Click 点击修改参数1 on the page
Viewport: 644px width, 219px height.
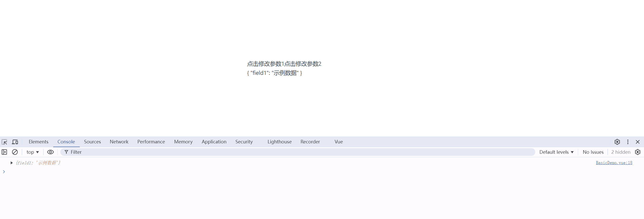pyautogui.click(x=265, y=64)
